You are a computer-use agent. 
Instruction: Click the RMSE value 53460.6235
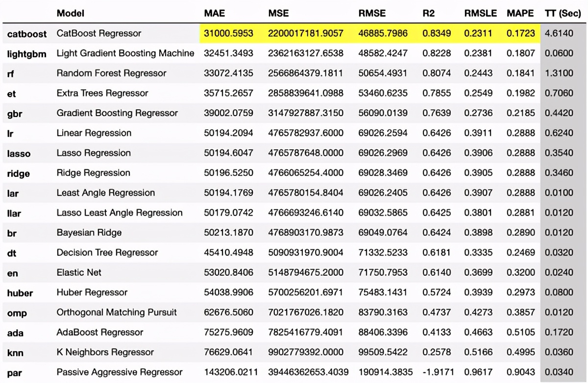tap(383, 93)
